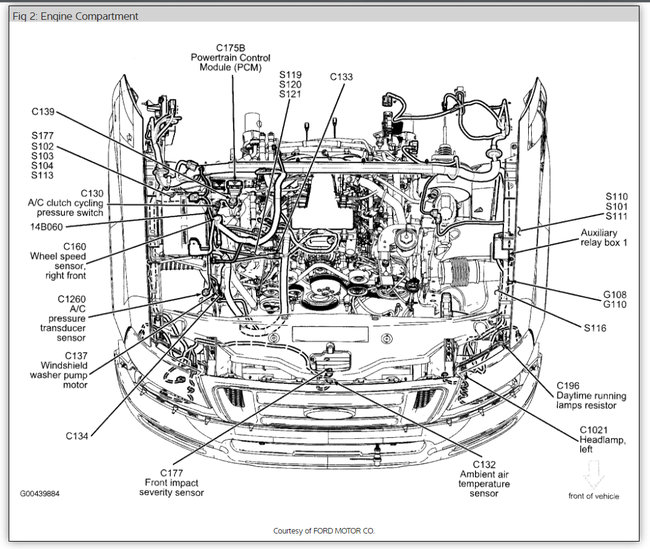Click the S177 splice label
650x549 pixels.
[42, 136]
